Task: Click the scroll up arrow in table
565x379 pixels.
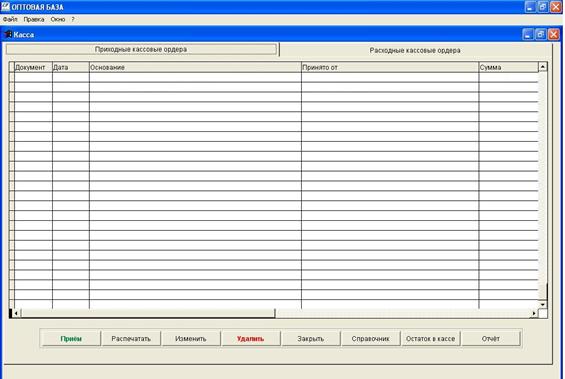Action: click(x=542, y=67)
